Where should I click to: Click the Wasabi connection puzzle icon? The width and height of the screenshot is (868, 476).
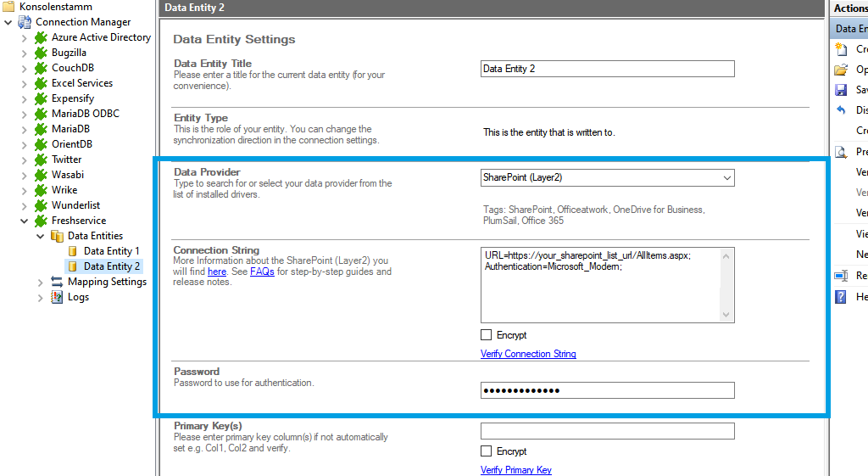(x=41, y=175)
